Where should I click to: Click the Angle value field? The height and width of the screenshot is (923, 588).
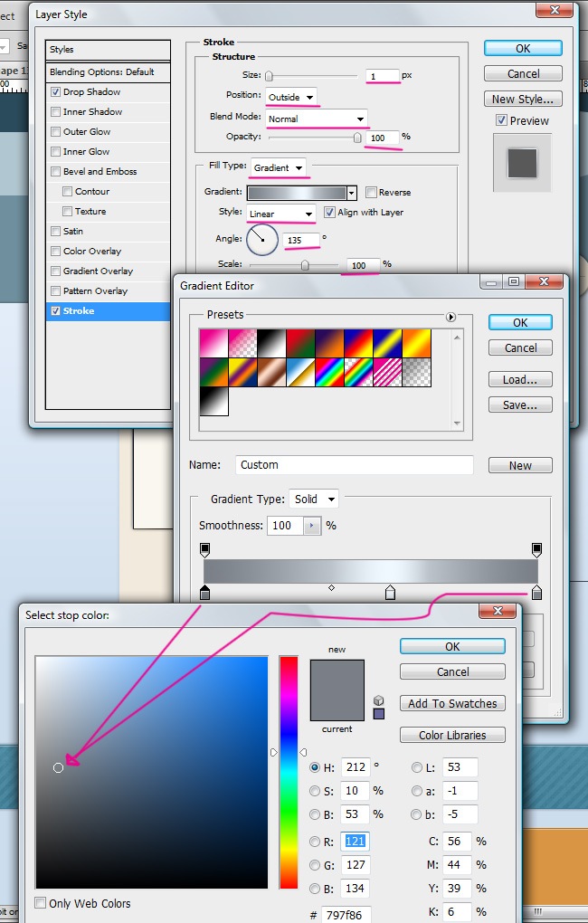point(300,240)
